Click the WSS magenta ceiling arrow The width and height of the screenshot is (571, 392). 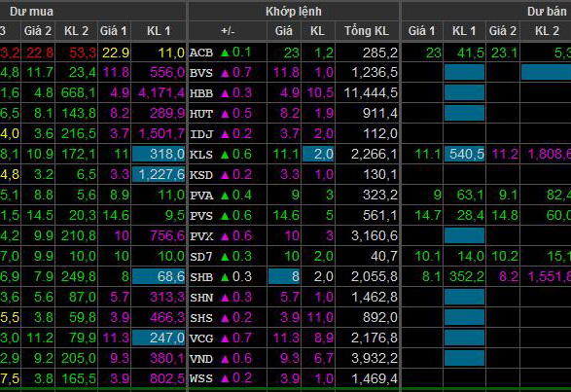click(x=225, y=379)
